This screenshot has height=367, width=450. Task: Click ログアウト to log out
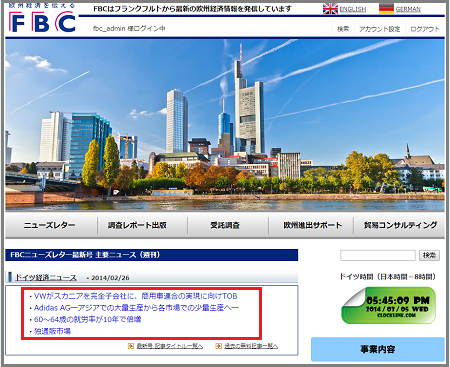(x=425, y=29)
